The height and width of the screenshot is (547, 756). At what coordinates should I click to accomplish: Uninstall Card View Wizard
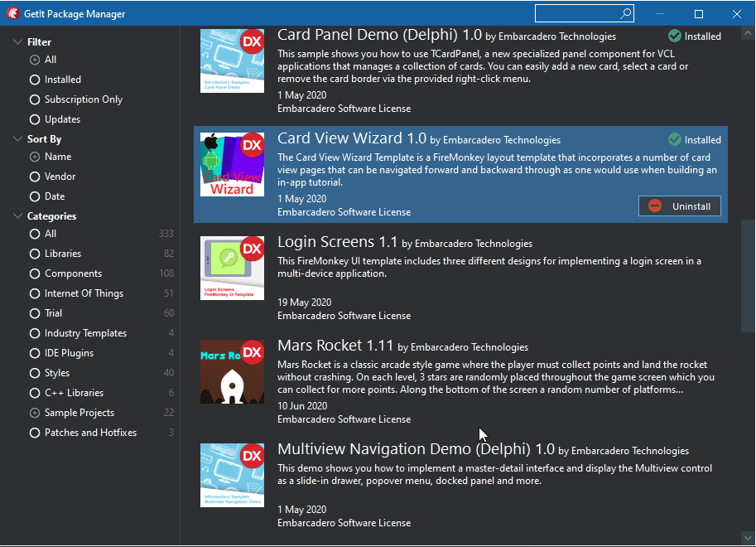[x=679, y=206]
